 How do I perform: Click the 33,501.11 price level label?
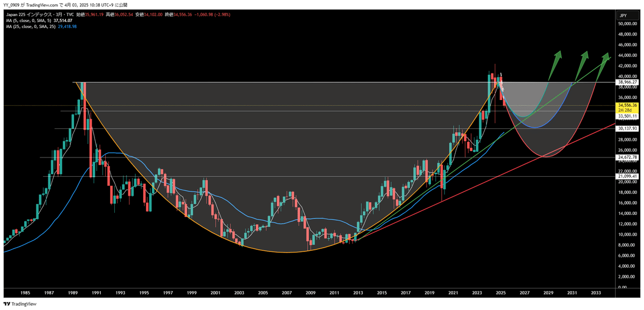[627, 116]
